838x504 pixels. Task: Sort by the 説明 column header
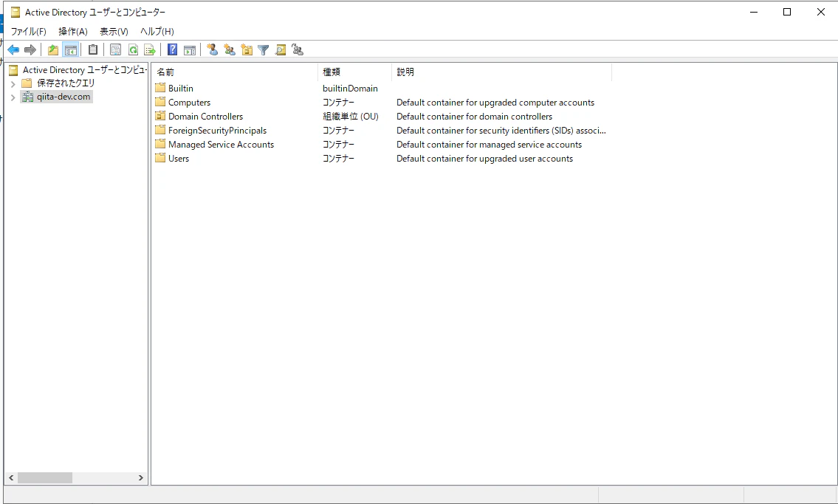click(502, 72)
